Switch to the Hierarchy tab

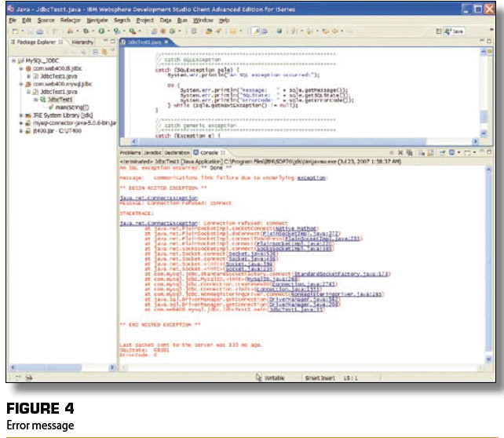click(x=82, y=42)
